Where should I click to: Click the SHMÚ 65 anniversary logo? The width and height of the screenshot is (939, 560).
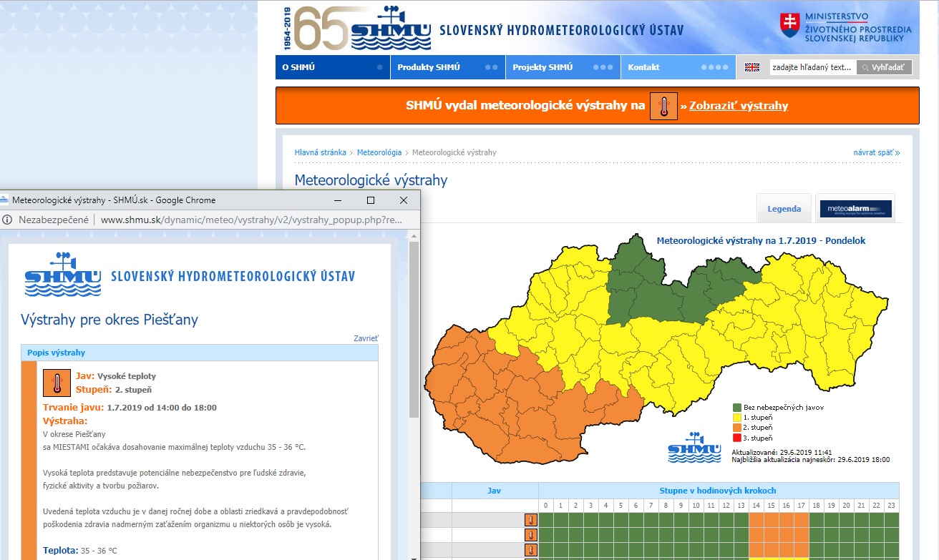[x=357, y=27]
